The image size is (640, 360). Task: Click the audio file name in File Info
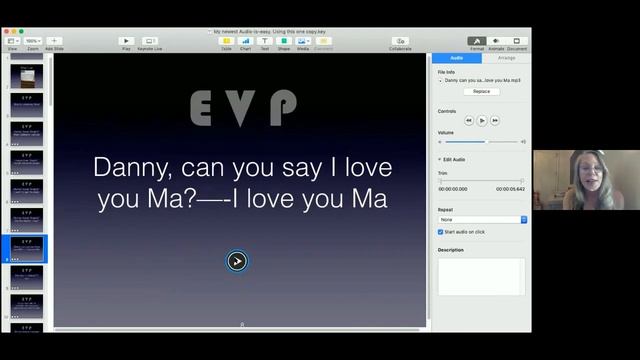tap(482, 80)
